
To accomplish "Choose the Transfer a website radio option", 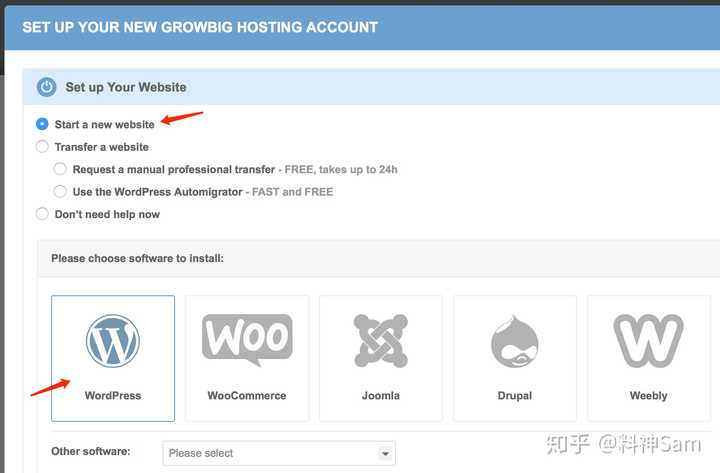I will click(x=42, y=146).
